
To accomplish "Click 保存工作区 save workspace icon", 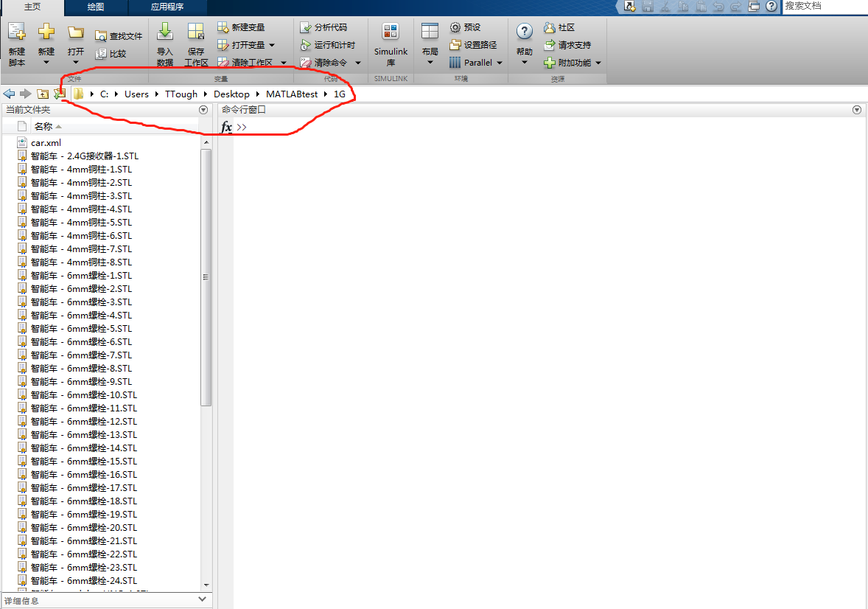I will (196, 32).
